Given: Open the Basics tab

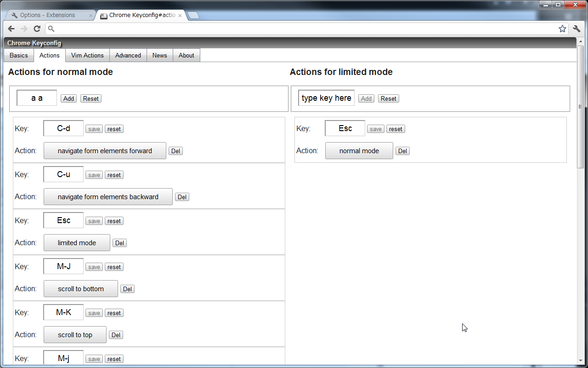Looking at the screenshot, I should (x=19, y=55).
